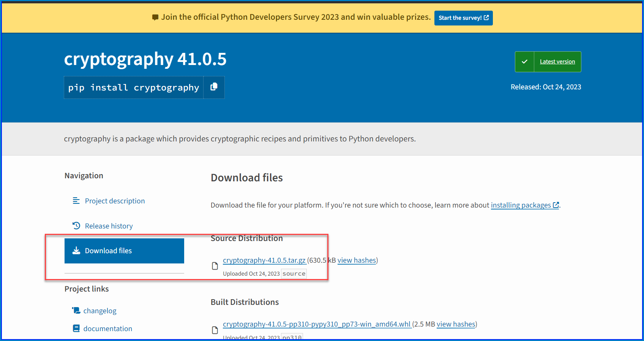The image size is (644, 341).
Task: Click the file icon beside the pp310 wheel
Action: pos(215,330)
